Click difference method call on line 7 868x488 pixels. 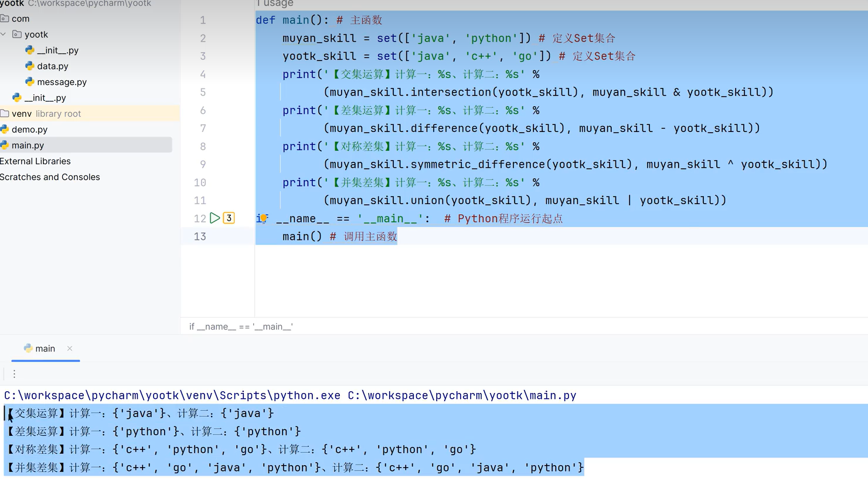[444, 128]
